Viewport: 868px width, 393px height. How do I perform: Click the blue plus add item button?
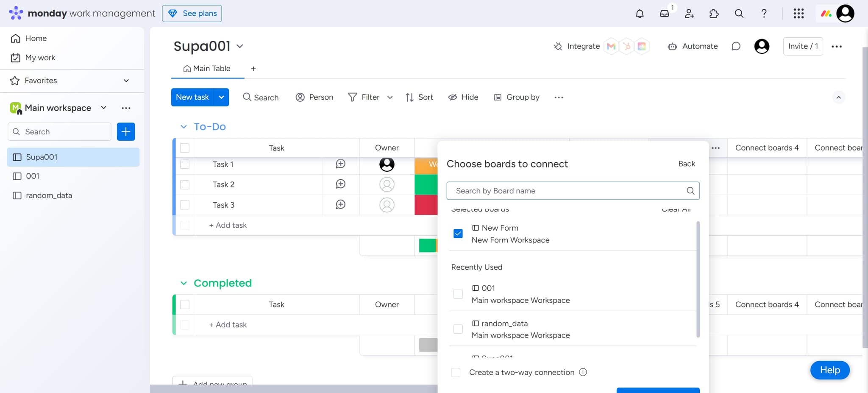(126, 132)
